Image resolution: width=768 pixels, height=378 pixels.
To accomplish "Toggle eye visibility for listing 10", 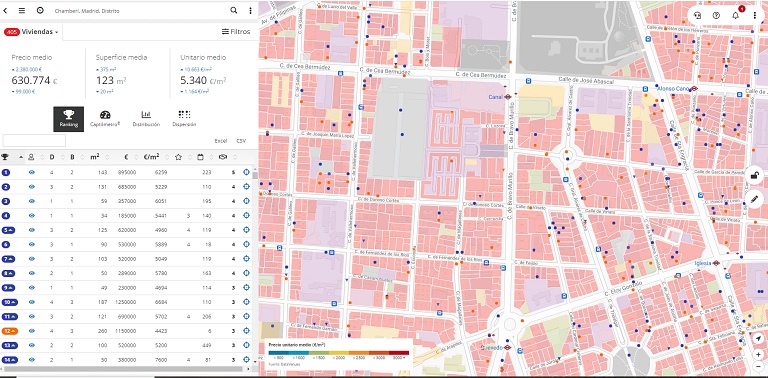I will tap(32, 302).
